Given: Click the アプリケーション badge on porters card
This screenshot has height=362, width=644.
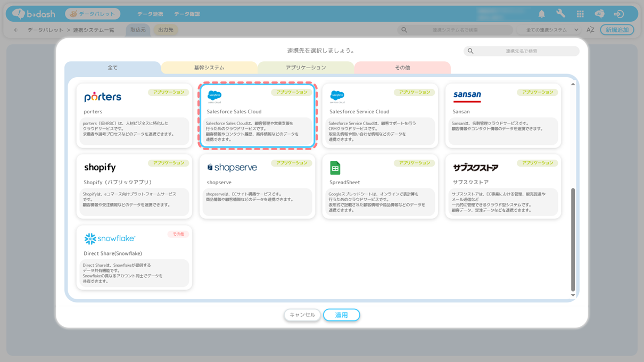Looking at the screenshot, I should tap(169, 92).
